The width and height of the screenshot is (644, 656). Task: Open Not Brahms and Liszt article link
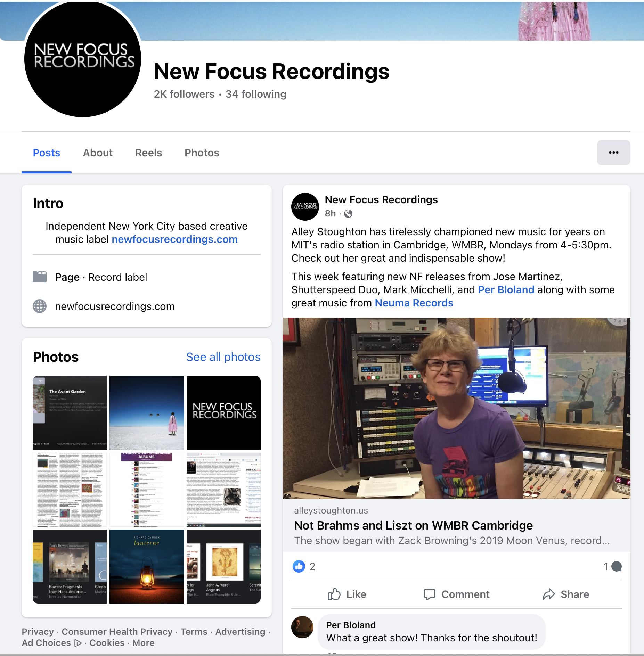tap(413, 525)
